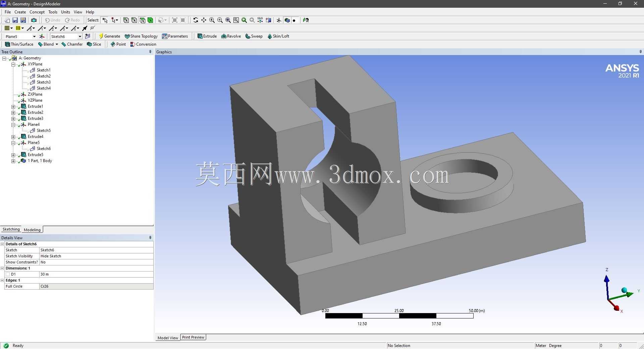Open the Magnifier window tool

coord(236,20)
